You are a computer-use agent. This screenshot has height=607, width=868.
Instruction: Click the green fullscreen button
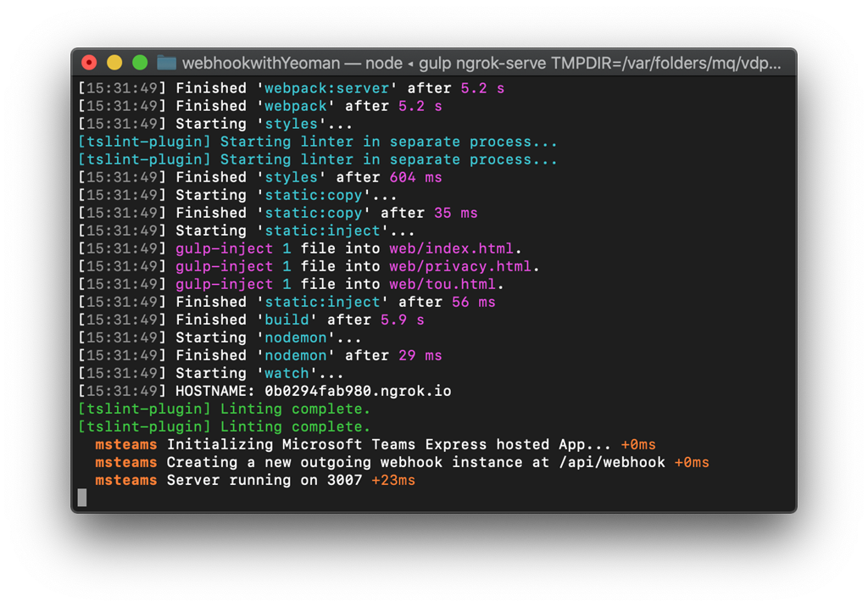(140, 62)
